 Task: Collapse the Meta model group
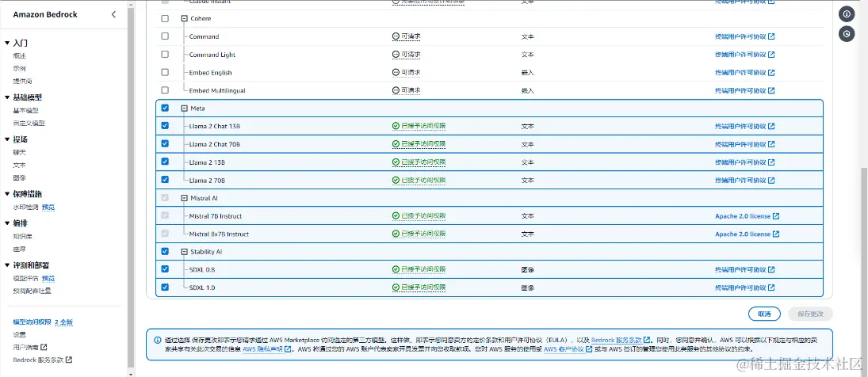pyautogui.click(x=185, y=109)
